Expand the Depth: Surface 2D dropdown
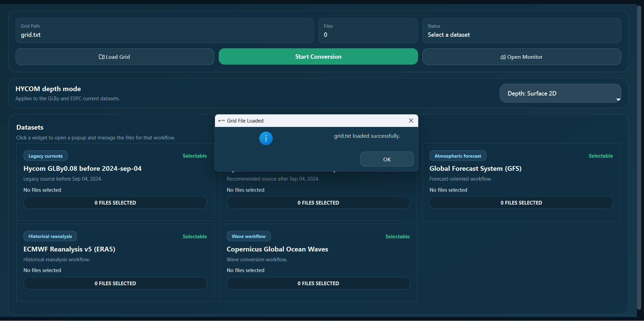 pyautogui.click(x=560, y=93)
